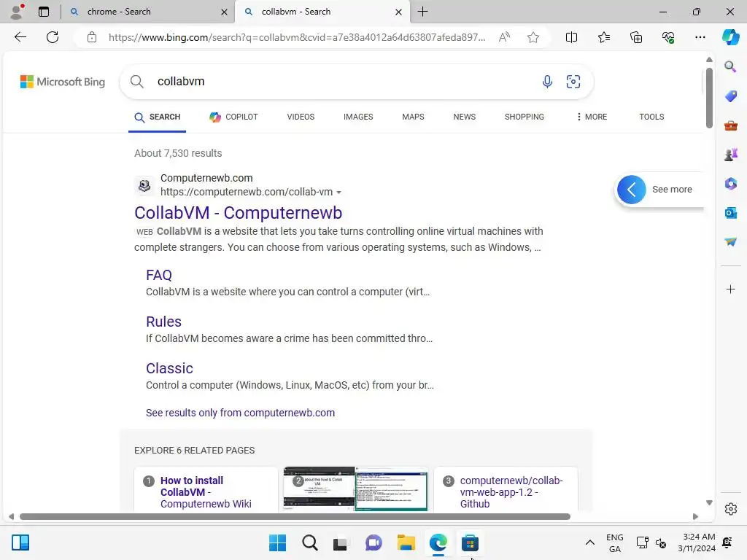Open Windows taskbar search
This screenshot has height=560, width=747.
click(309, 542)
